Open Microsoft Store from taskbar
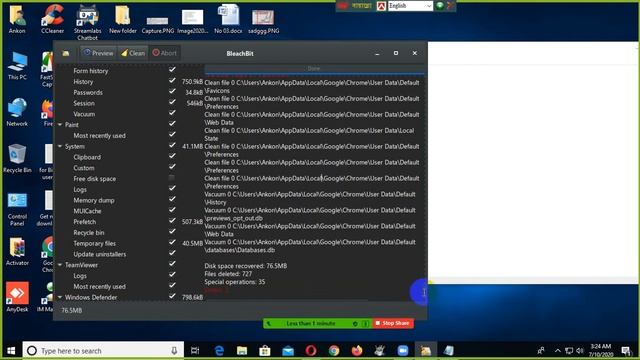The height and width of the screenshot is (360, 640). [x=265, y=351]
